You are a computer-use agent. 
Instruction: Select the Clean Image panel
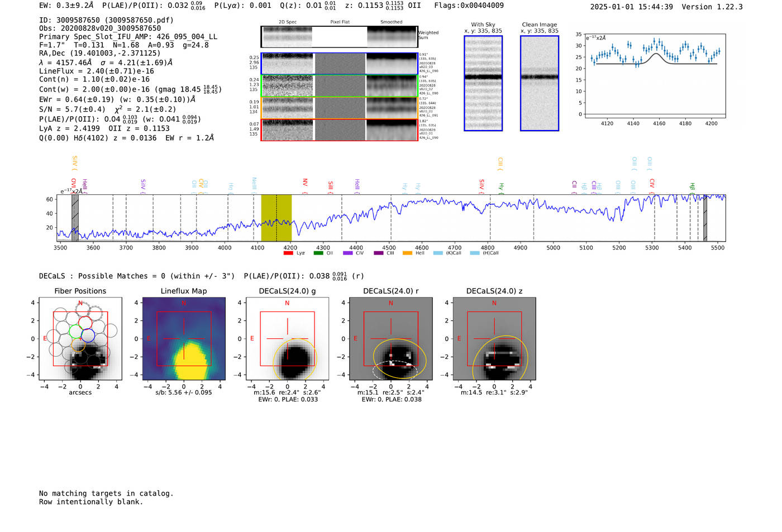[540, 83]
